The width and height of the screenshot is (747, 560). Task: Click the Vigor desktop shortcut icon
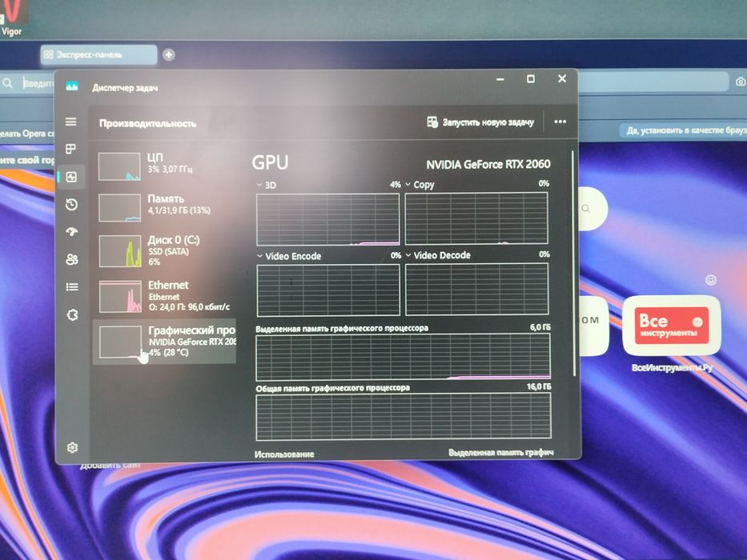(x=11, y=18)
